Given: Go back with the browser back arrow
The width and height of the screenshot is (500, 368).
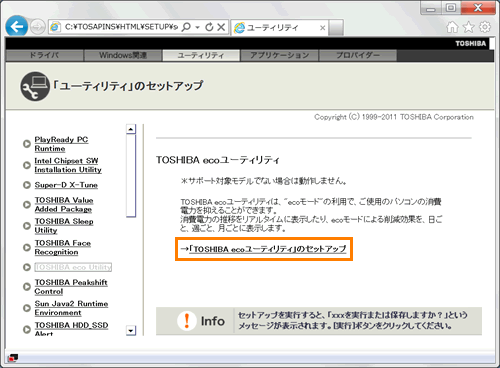Looking at the screenshot, I should [x=16, y=26].
